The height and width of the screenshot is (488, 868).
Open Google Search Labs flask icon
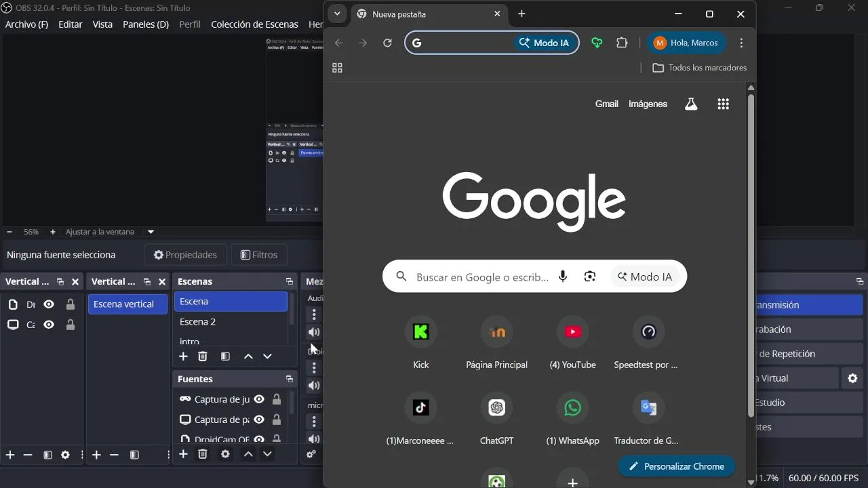click(x=691, y=104)
